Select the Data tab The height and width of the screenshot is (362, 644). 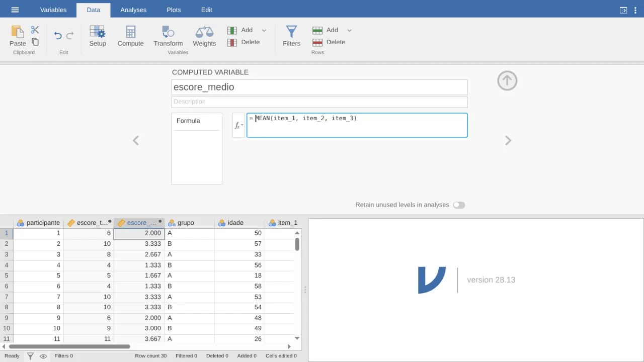(93, 10)
